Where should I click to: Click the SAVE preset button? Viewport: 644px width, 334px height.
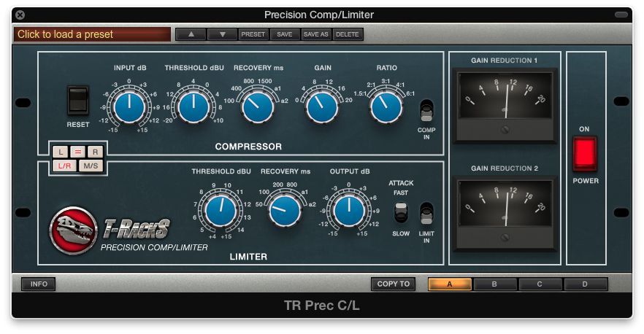(x=285, y=34)
